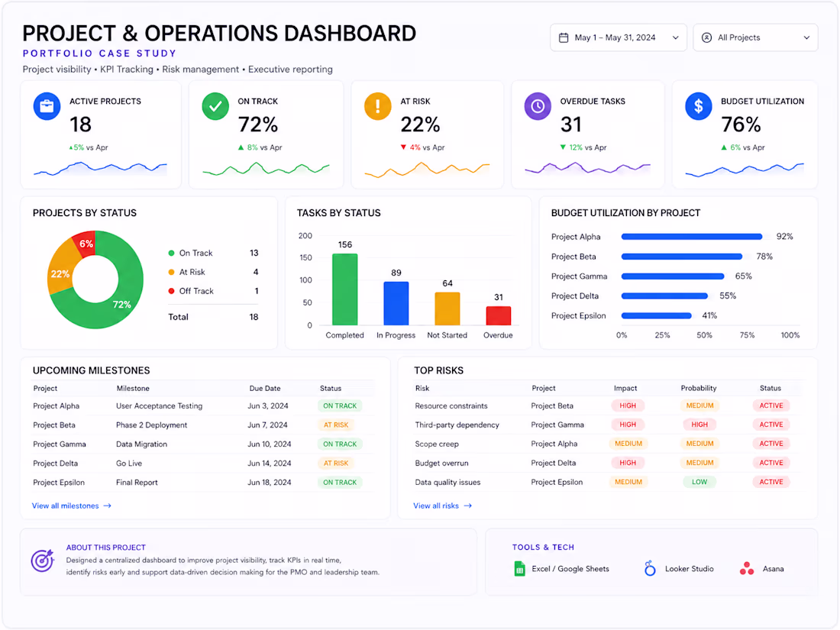Select the User Acceptance Testing milestone text

tap(159, 406)
